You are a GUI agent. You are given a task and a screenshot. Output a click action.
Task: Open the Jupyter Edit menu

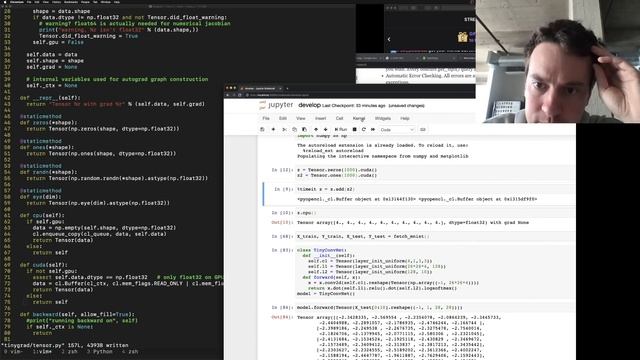tap(282, 118)
